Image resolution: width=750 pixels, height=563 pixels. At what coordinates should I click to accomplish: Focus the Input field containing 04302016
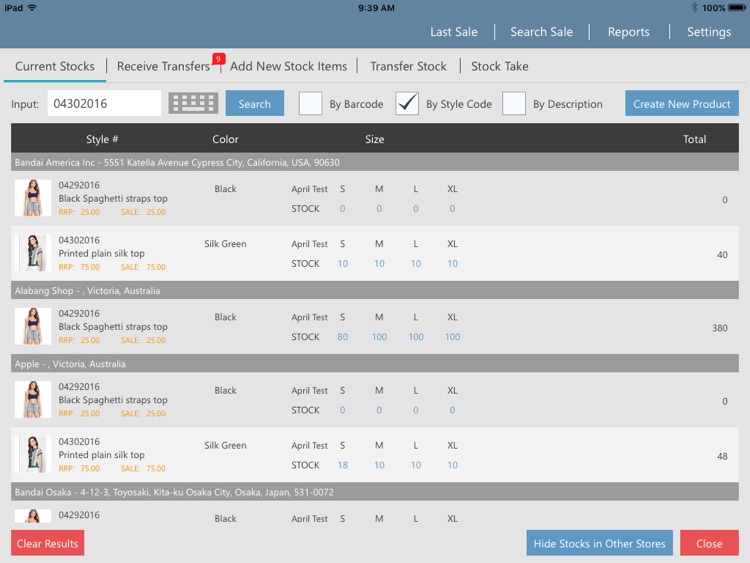tap(104, 103)
